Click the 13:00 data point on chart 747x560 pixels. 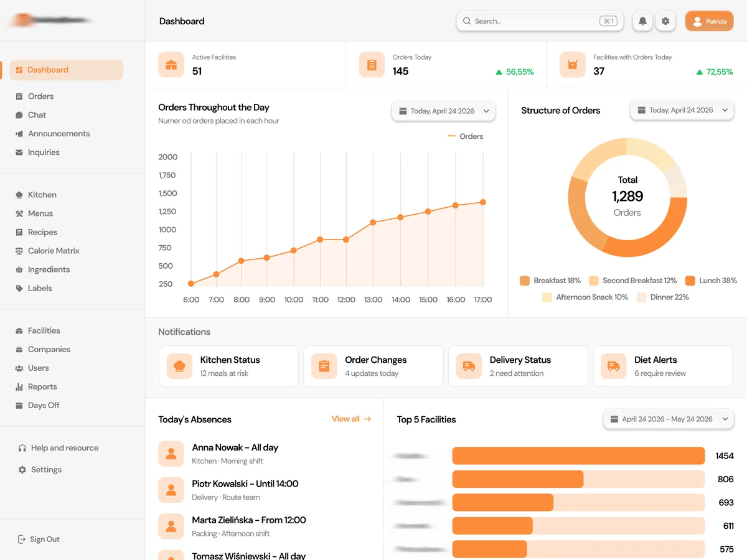click(x=373, y=222)
